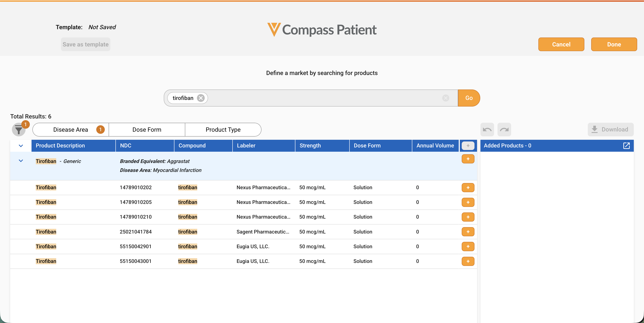
Task: Add product with NDC 55150043001
Action: 468,261
